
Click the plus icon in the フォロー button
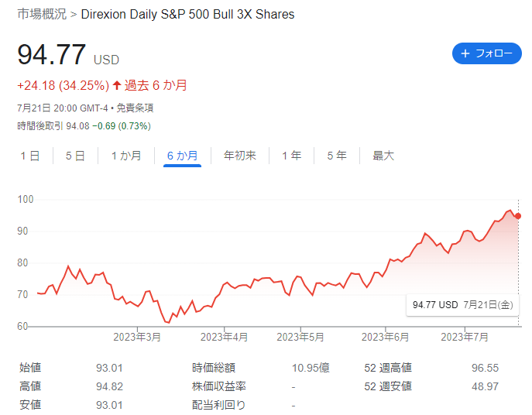click(x=465, y=53)
